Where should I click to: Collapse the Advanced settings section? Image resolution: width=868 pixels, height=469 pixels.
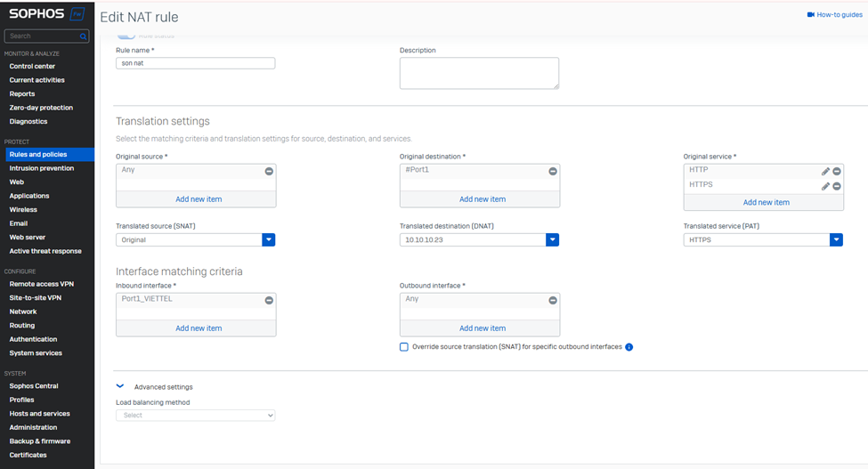pos(120,387)
